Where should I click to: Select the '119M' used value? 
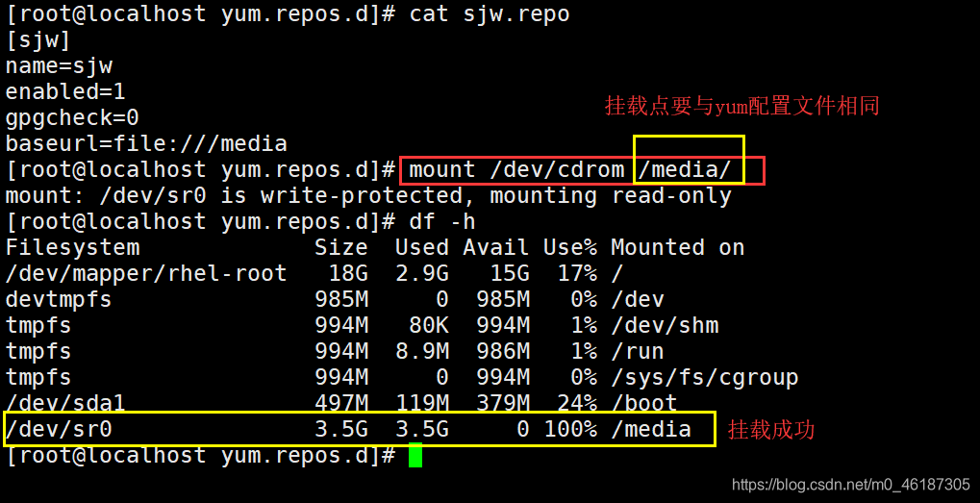(x=422, y=404)
